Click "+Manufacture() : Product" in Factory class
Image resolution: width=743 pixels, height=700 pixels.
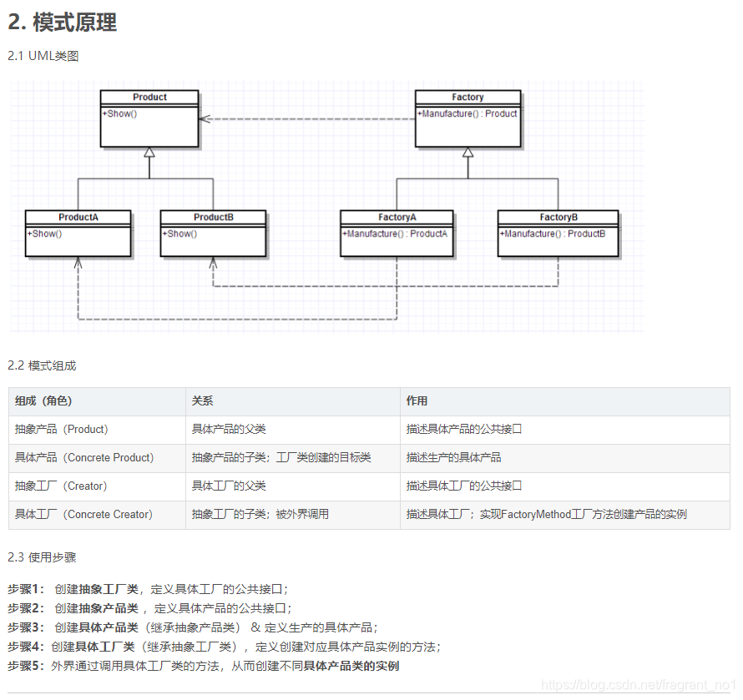tap(468, 113)
